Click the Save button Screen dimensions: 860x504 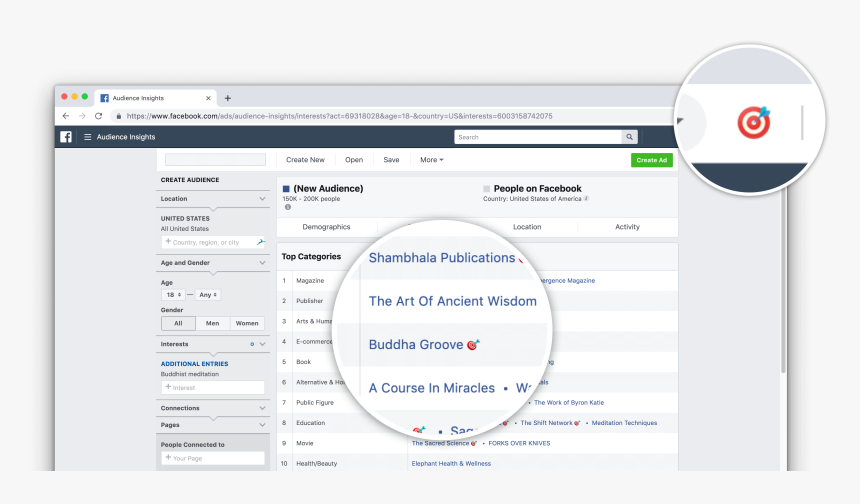pyautogui.click(x=391, y=160)
